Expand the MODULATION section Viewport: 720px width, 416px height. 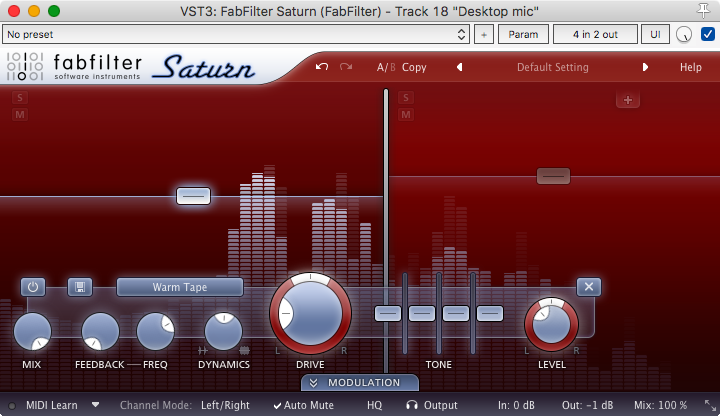point(360,382)
